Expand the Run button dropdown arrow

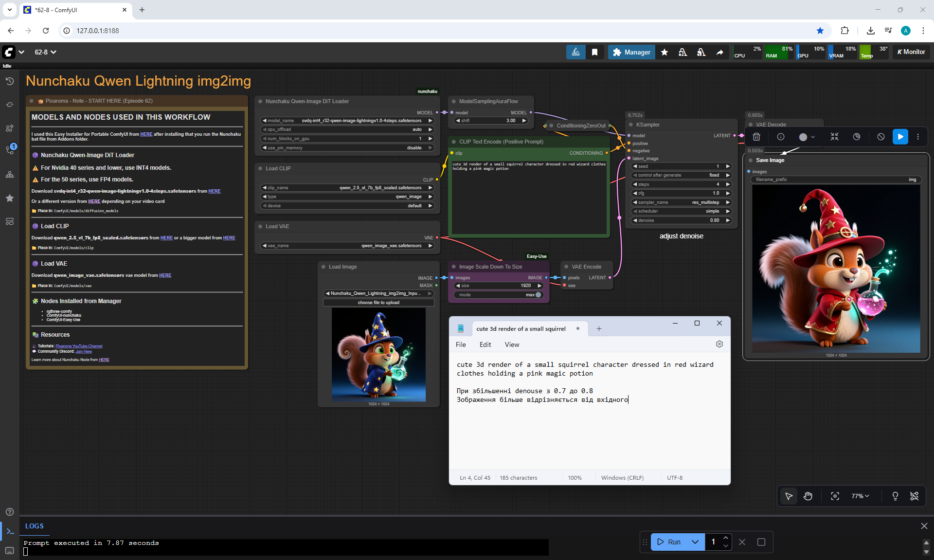point(695,542)
